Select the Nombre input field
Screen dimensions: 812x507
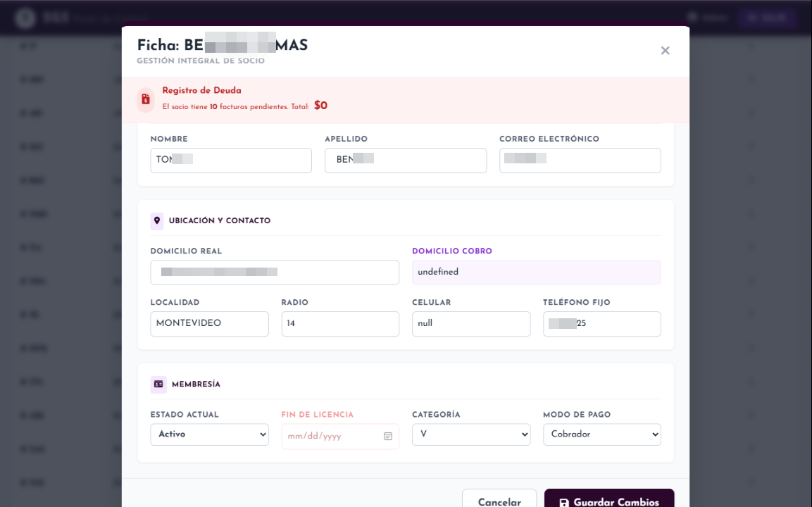[x=230, y=161]
